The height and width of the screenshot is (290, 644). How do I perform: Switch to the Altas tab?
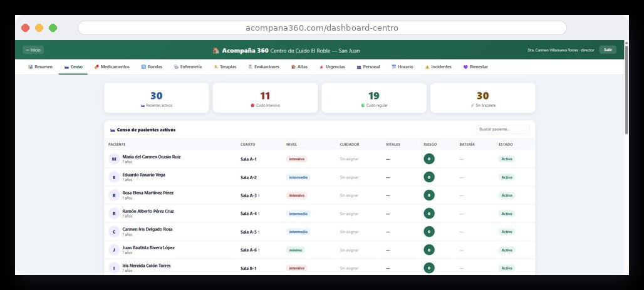pos(299,67)
